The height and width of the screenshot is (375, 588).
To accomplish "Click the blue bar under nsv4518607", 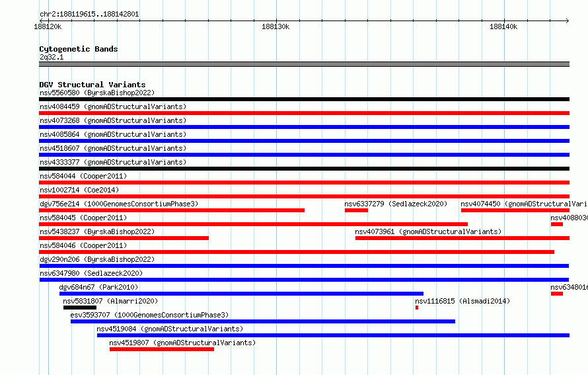I will pyautogui.click(x=304, y=155).
